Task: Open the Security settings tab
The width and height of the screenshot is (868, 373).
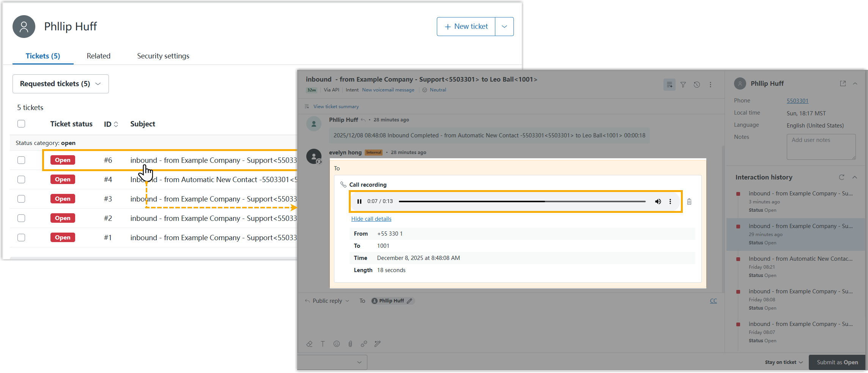Action: click(x=163, y=56)
